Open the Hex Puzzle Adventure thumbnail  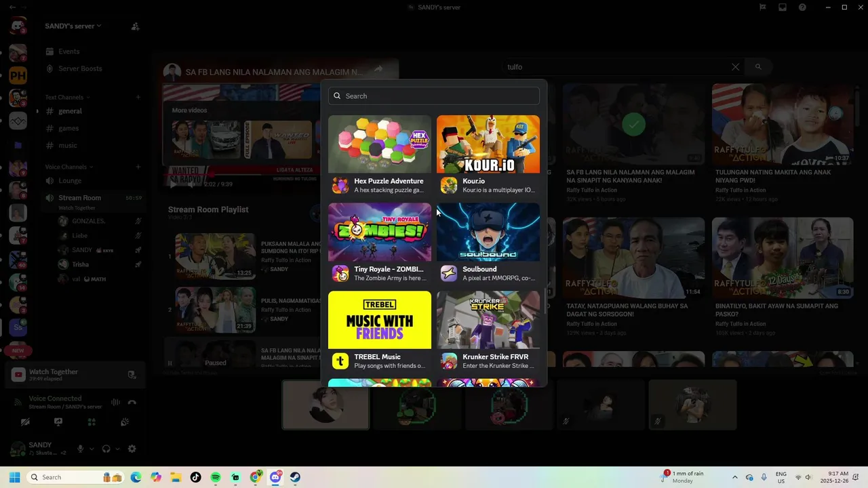[x=380, y=144]
